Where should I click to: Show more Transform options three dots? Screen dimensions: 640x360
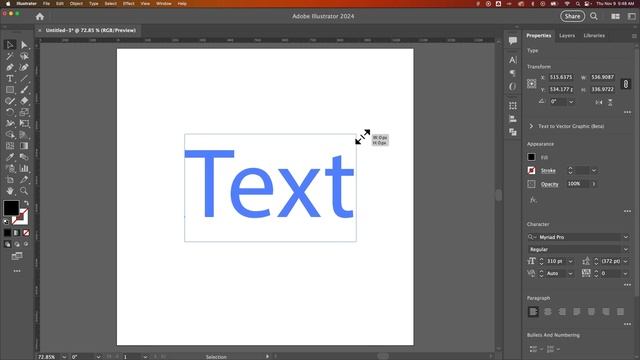pyautogui.click(x=627, y=112)
